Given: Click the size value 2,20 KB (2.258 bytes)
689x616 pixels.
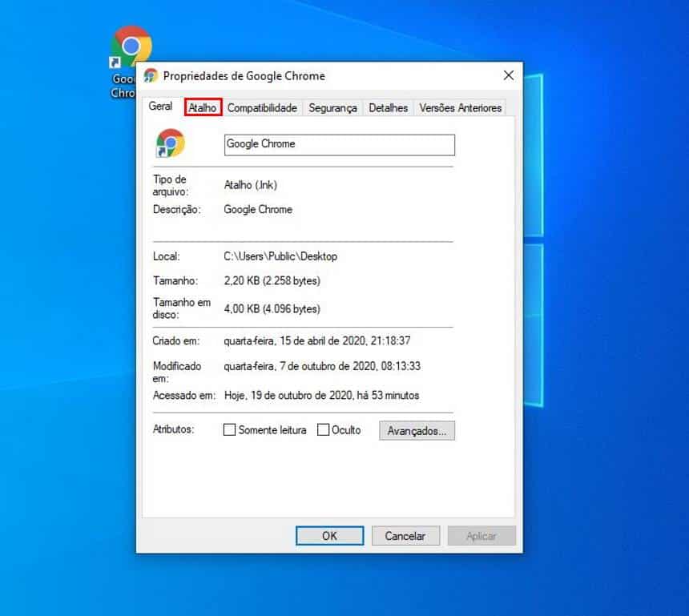Looking at the screenshot, I should 272,280.
